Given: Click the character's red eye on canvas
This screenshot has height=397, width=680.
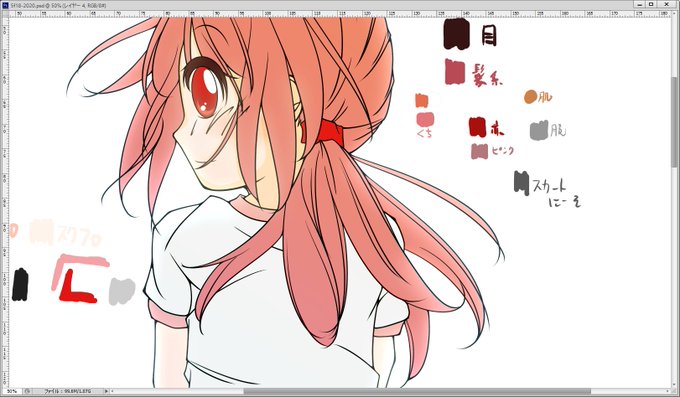Looking at the screenshot, I should [x=205, y=93].
